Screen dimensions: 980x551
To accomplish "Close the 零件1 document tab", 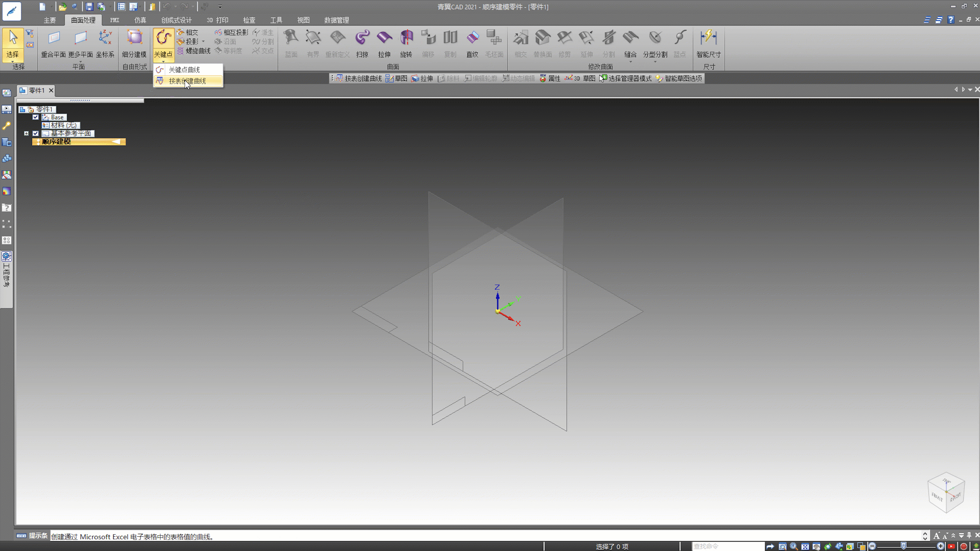I will 51,90.
